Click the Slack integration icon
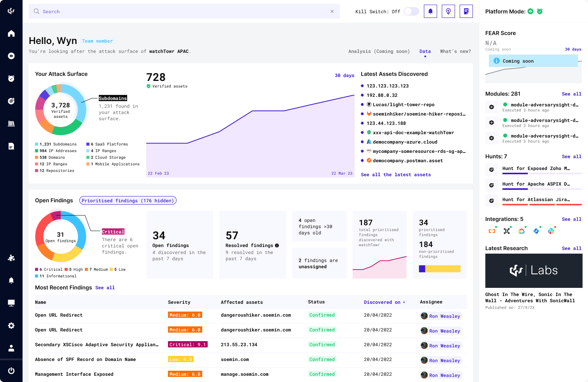 [551, 231]
